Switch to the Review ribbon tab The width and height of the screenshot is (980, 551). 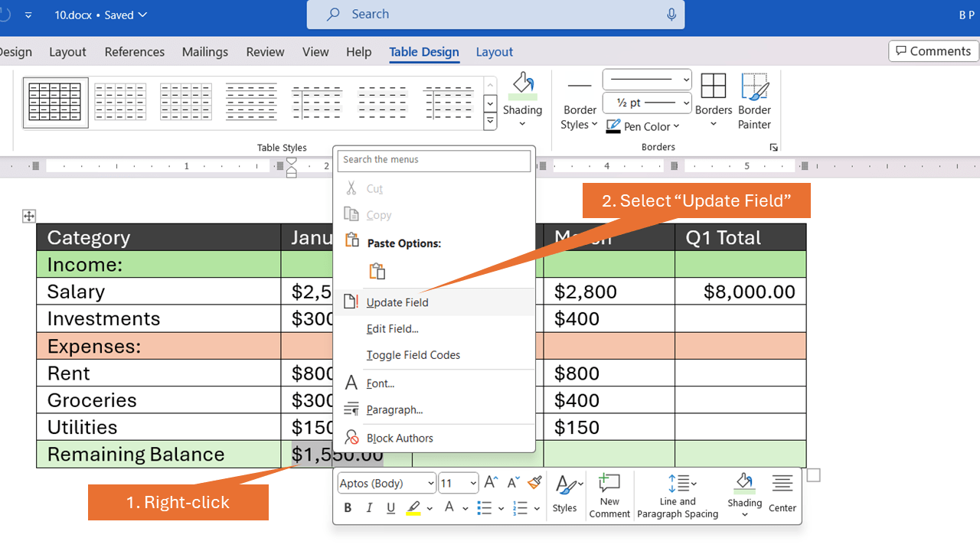pos(265,51)
